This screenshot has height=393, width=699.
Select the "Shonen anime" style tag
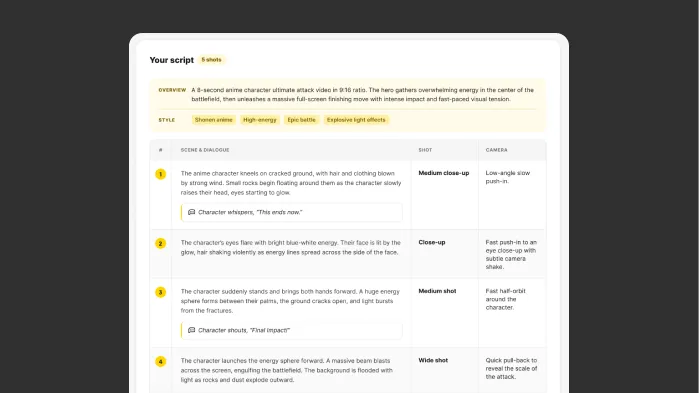pos(214,120)
